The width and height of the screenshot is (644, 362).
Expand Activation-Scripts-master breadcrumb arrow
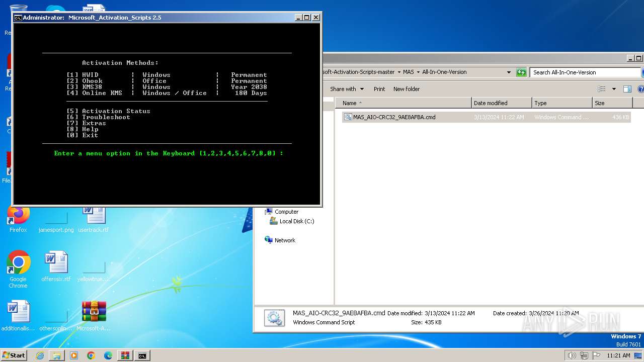(x=399, y=72)
